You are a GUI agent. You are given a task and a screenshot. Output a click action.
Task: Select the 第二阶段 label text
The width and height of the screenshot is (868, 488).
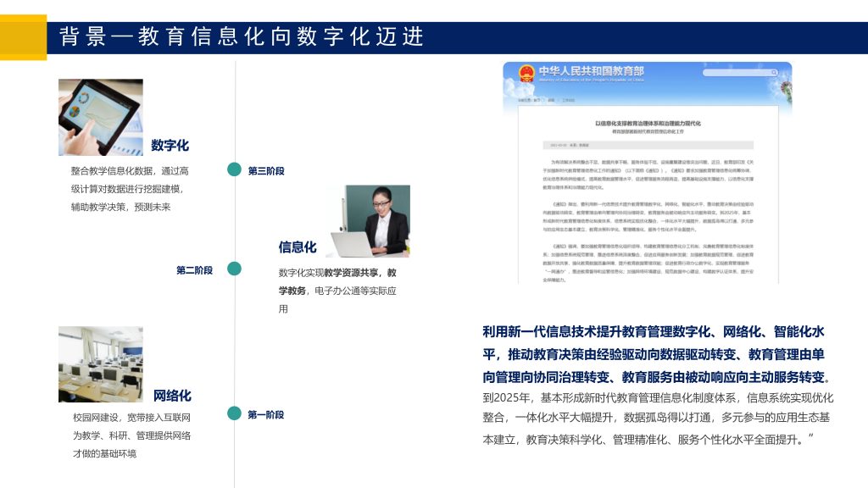click(194, 270)
